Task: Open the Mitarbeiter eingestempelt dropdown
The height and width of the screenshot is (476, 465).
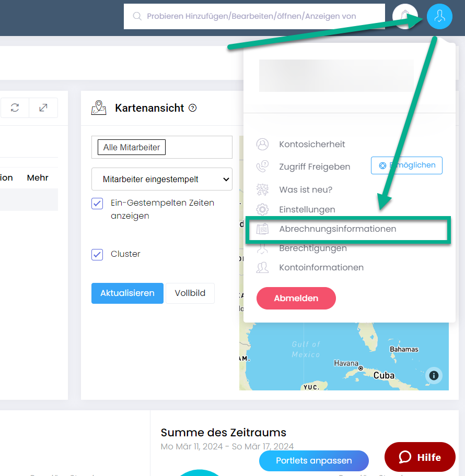Action: pos(162,179)
